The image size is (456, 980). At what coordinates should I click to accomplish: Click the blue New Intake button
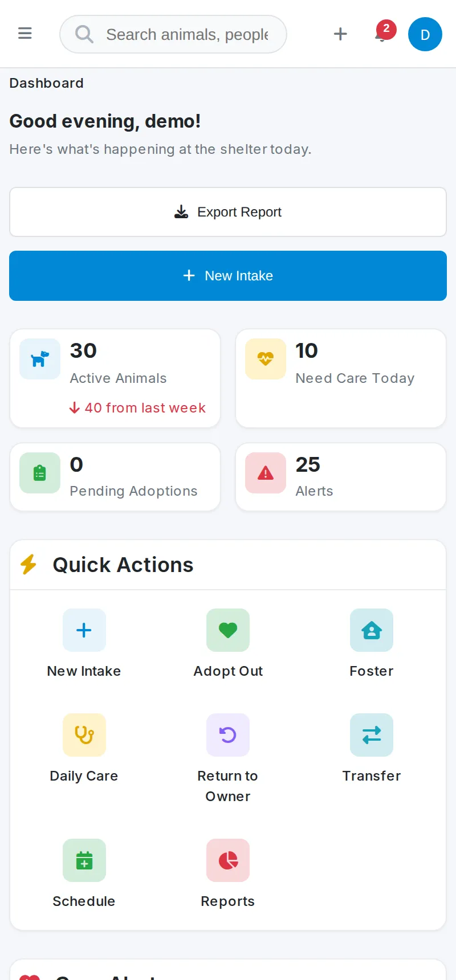228,276
